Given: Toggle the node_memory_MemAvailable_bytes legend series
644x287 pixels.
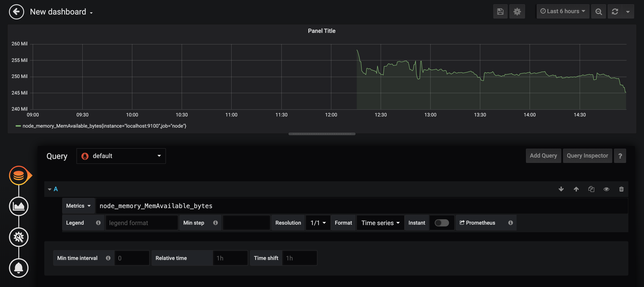Looking at the screenshot, I should tap(104, 126).
